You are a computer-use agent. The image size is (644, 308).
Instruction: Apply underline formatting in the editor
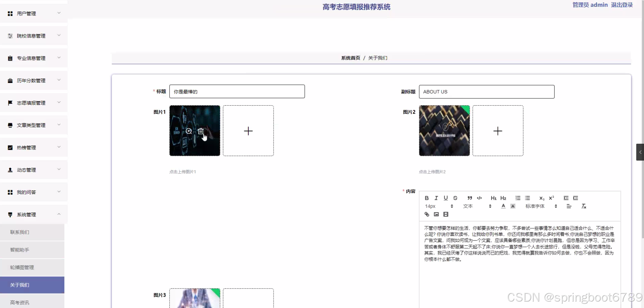pos(446,198)
